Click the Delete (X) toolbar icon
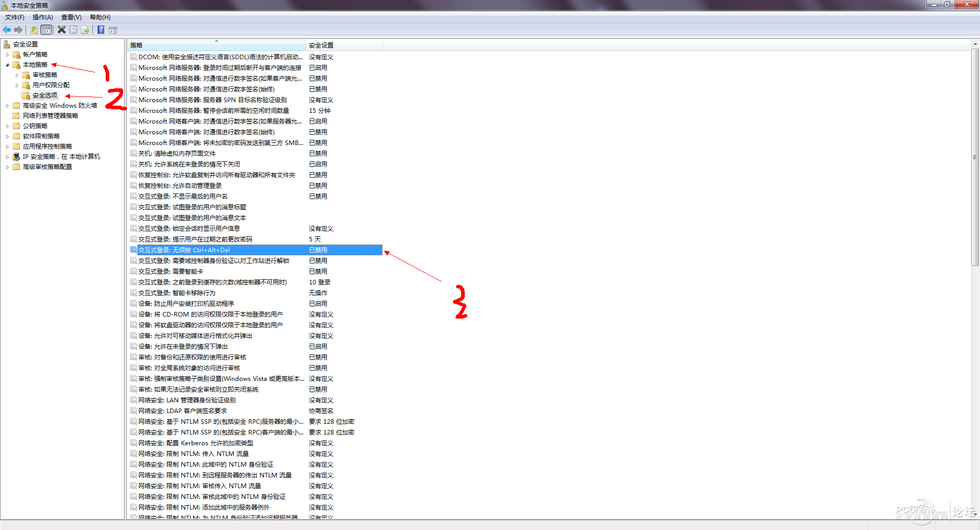The image size is (980, 530). 61,30
